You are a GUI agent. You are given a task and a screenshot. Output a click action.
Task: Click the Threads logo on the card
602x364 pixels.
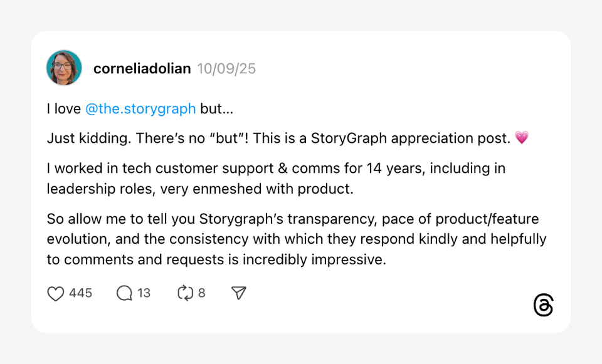point(543,305)
